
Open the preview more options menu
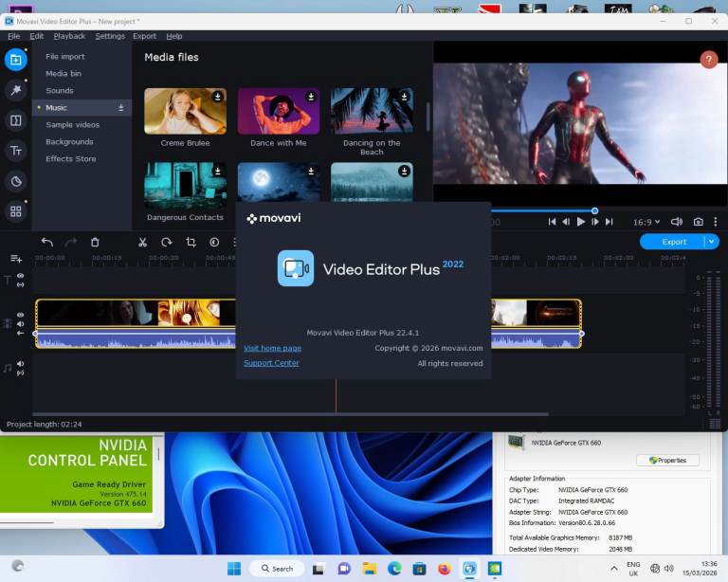tap(716, 222)
